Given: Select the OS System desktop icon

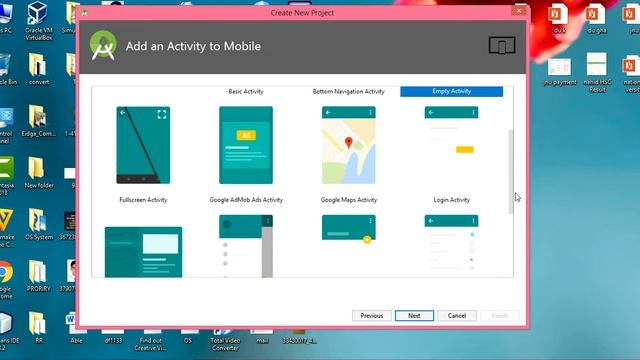Looking at the screenshot, I should [x=39, y=224].
